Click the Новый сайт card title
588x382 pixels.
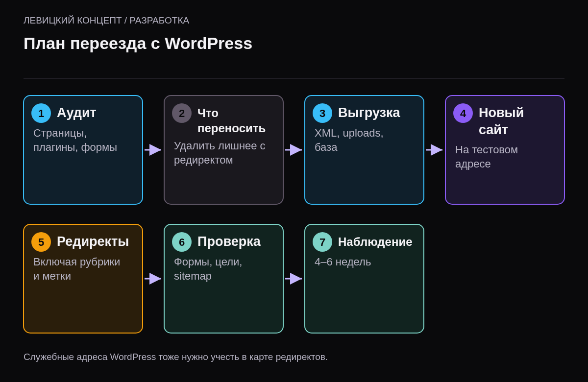[501, 121]
